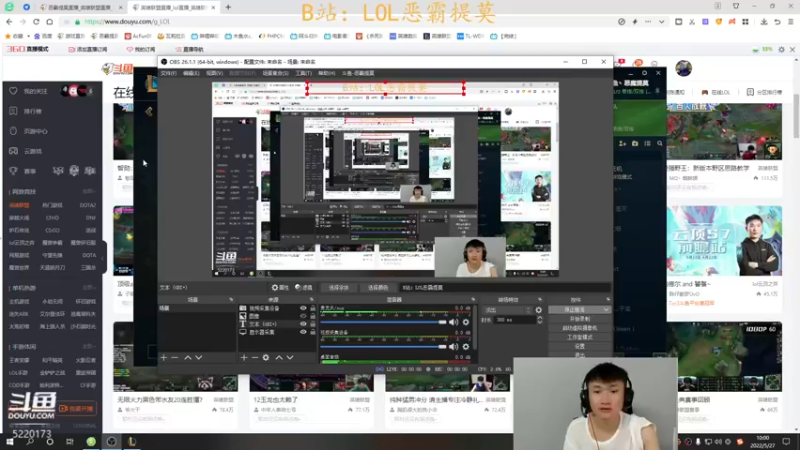
Task: Click the Select Font button
Action: (338, 288)
